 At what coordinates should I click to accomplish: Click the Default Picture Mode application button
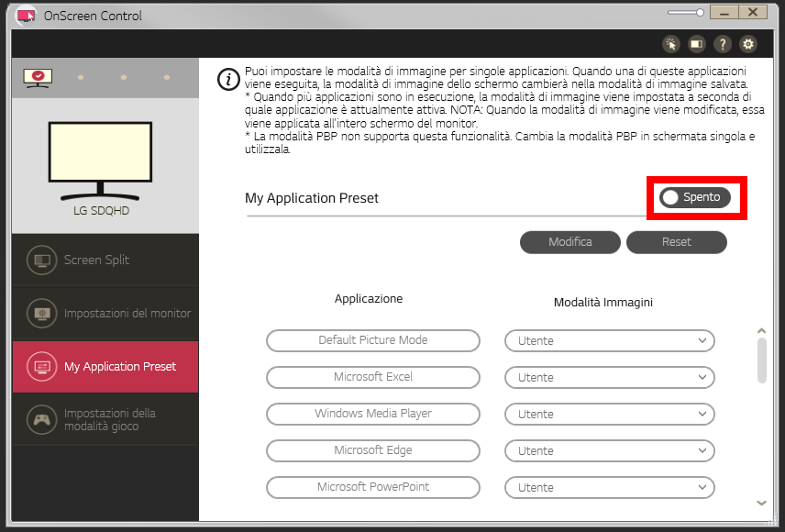(373, 340)
